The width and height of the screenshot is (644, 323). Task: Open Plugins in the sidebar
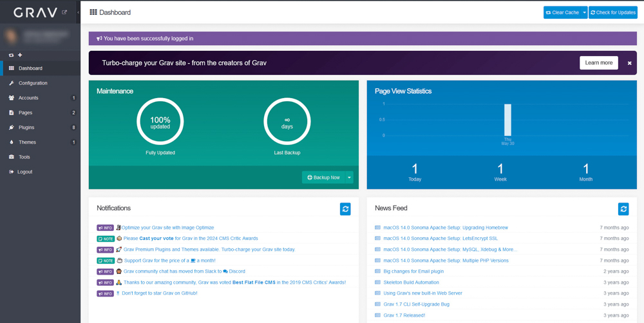click(x=40, y=128)
